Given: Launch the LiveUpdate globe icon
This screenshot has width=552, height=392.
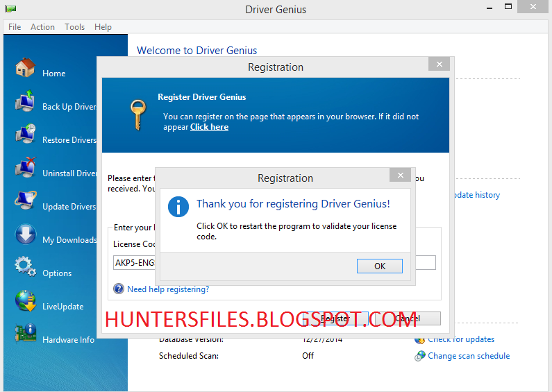Looking at the screenshot, I should pos(26,300).
